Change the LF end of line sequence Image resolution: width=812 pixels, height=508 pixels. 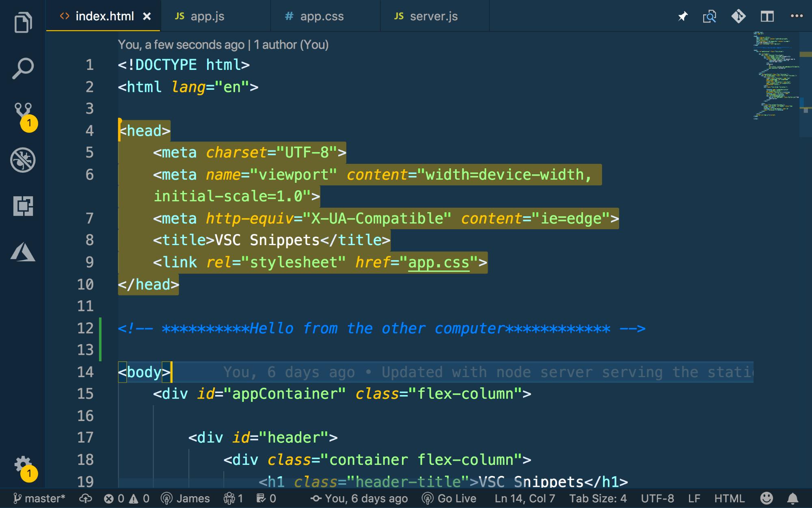point(694,498)
